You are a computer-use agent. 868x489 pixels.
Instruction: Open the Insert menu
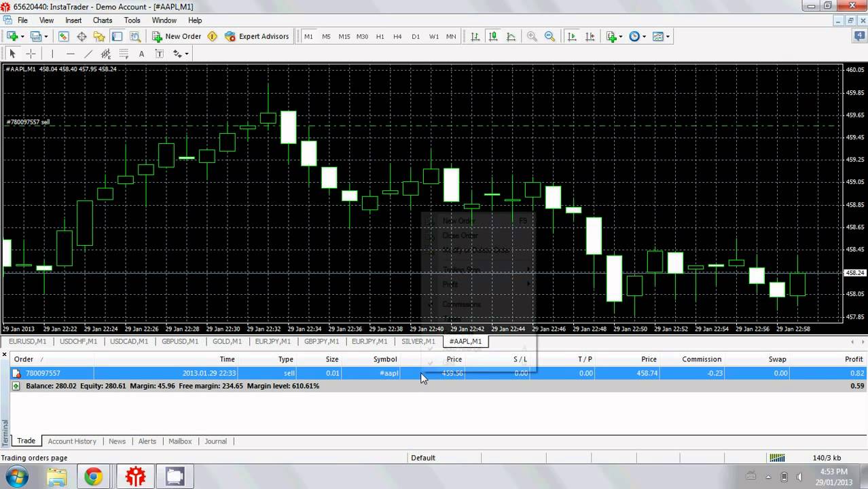tap(73, 20)
